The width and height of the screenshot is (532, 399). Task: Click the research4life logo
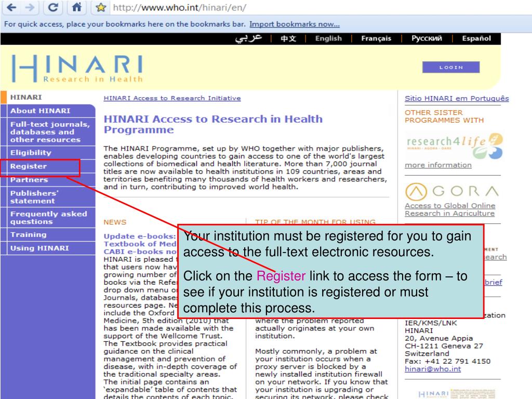[x=454, y=146]
